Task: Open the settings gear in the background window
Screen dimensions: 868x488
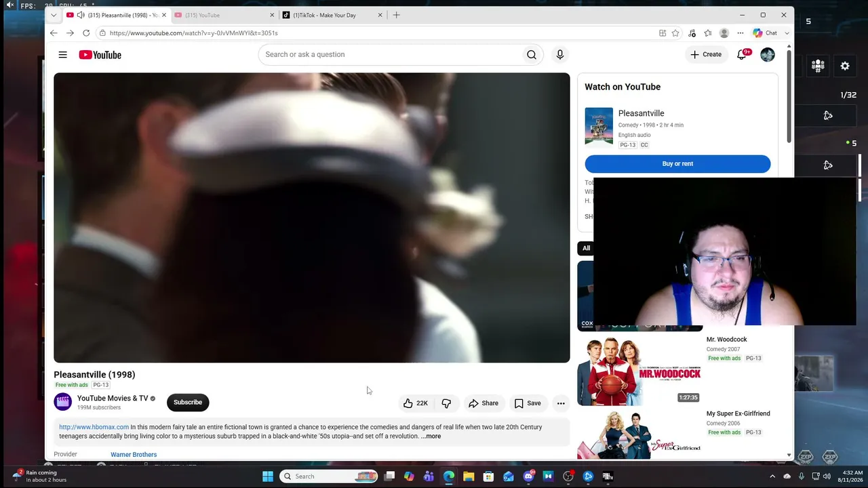Action: (845, 66)
